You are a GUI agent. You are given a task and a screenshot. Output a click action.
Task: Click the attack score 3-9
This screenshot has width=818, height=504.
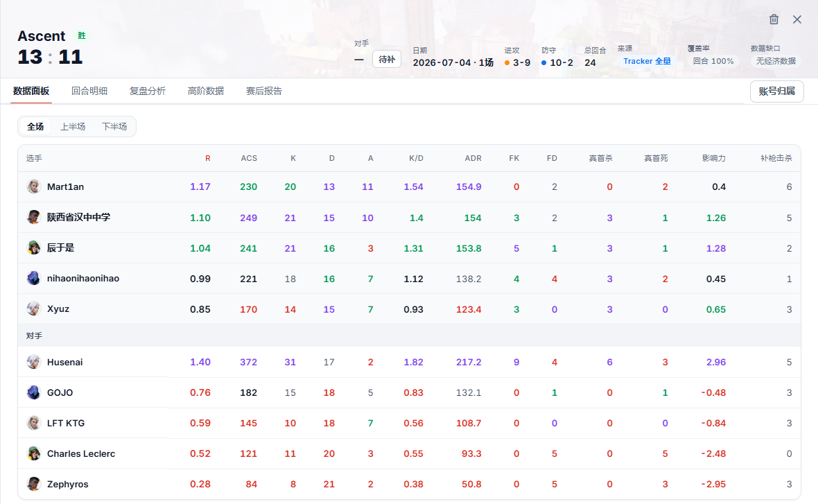point(521,62)
